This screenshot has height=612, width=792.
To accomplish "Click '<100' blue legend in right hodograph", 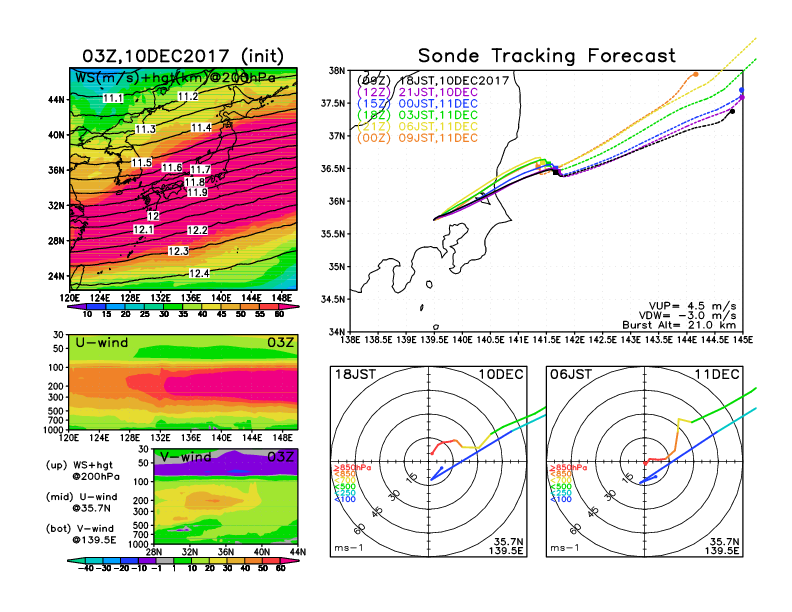I will click(x=561, y=499).
